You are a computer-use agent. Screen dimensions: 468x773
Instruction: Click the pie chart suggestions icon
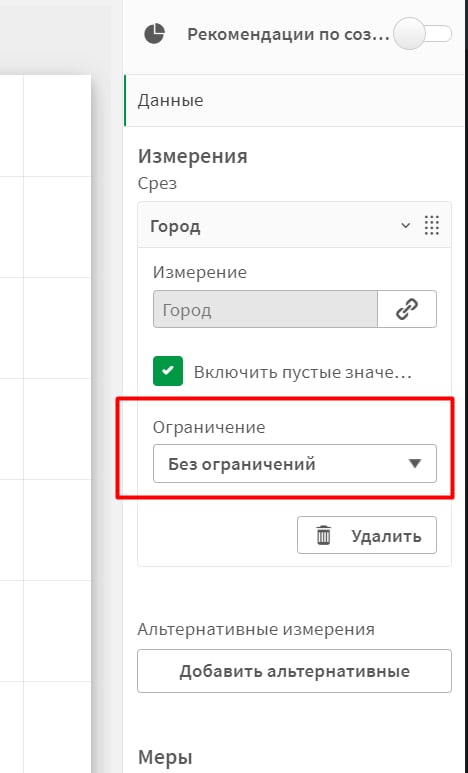(x=154, y=34)
